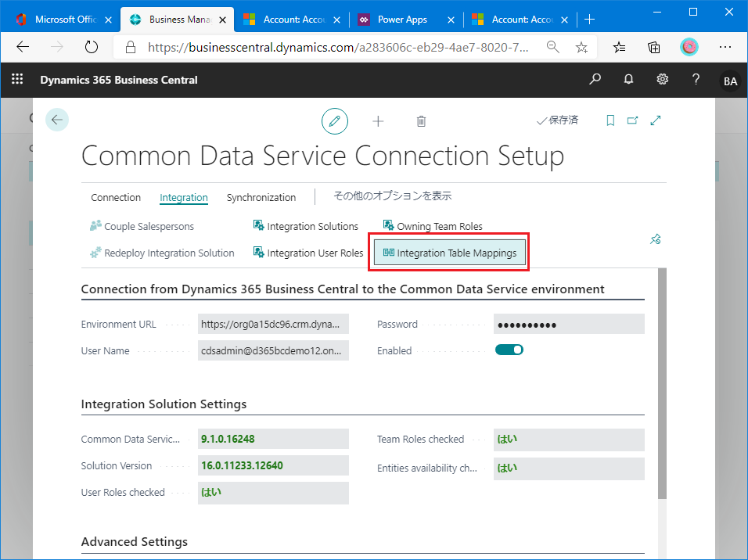Select the Integration menu tab
The width and height of the screenshot is (748, 560).
click(184, 197)
